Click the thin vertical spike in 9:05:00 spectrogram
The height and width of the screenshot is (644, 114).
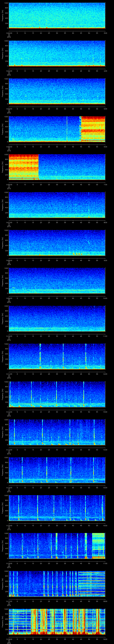coord(67,129)
